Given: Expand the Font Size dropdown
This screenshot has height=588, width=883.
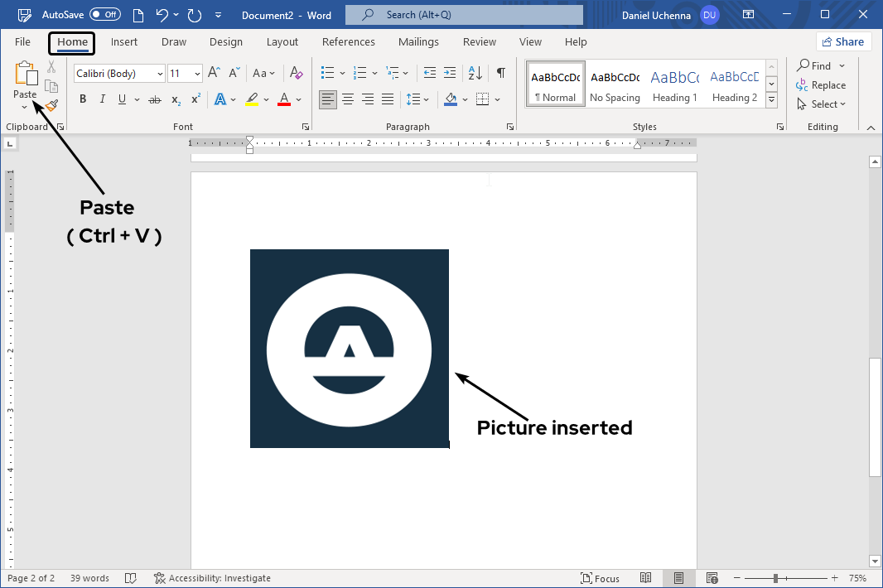Looking at the screenshot, I should pos(197,73).
